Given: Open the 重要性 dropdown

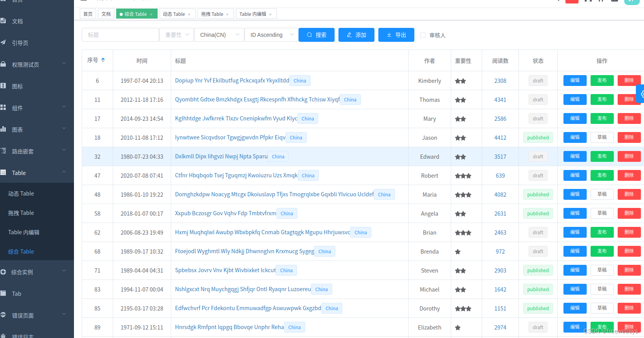Looking at the screenshot, I should click(x=177, y=35).
